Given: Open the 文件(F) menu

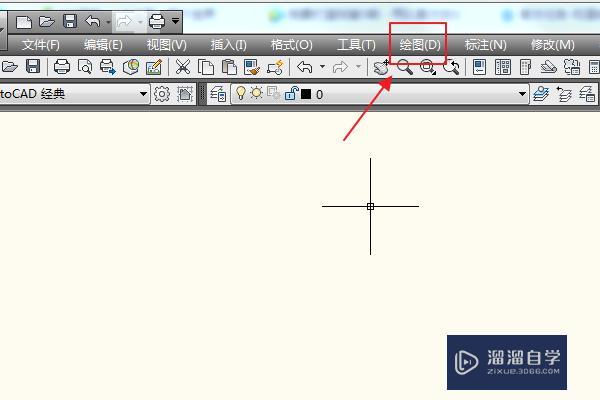Looking at the screenshot, I should tap(41, 45).
